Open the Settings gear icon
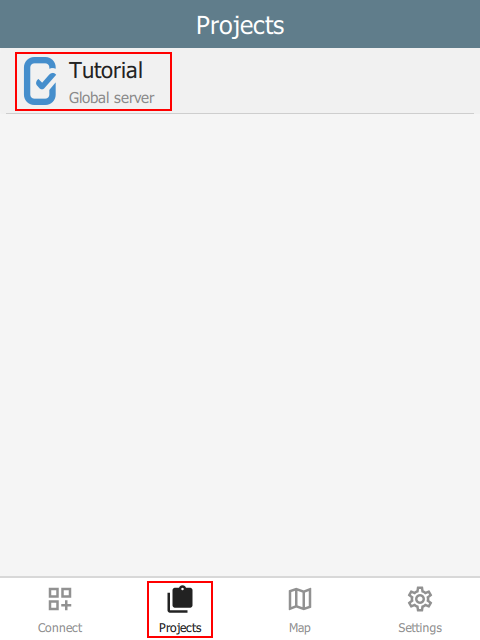The height and width of the screenshot is (640, 480). [420, 599]
